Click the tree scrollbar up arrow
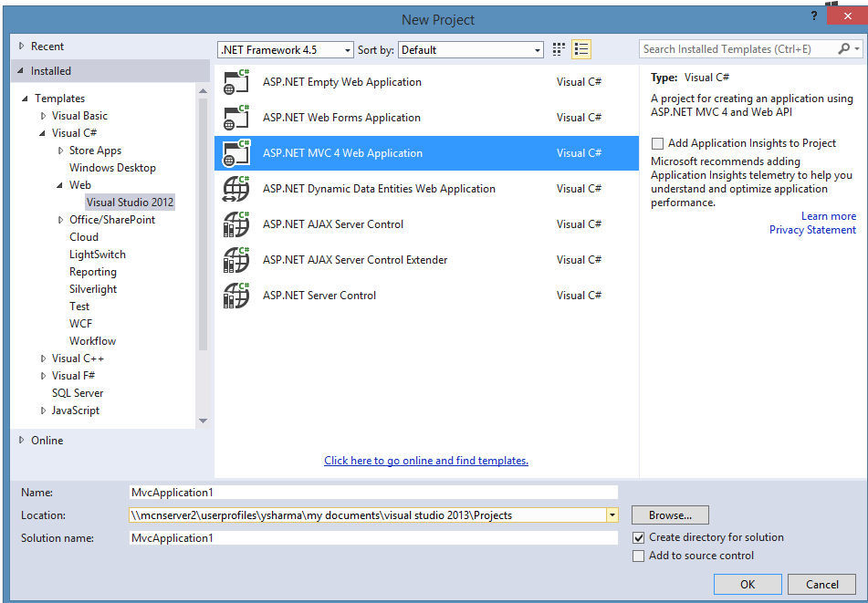The height and width of the screenshot is (603, 868). [204, 90]
